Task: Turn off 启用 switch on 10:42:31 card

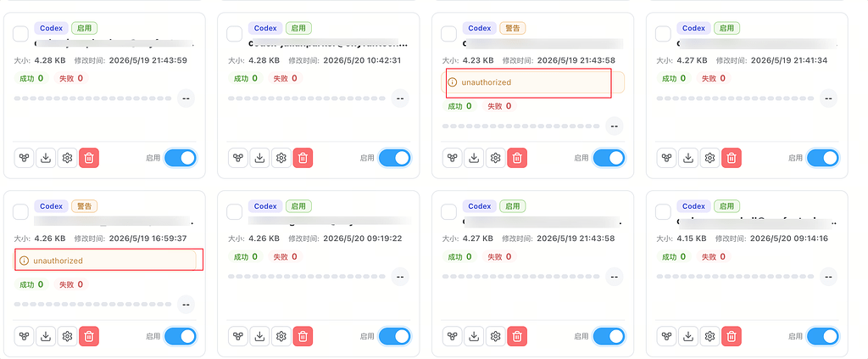Action: click(x=395, y=158)
